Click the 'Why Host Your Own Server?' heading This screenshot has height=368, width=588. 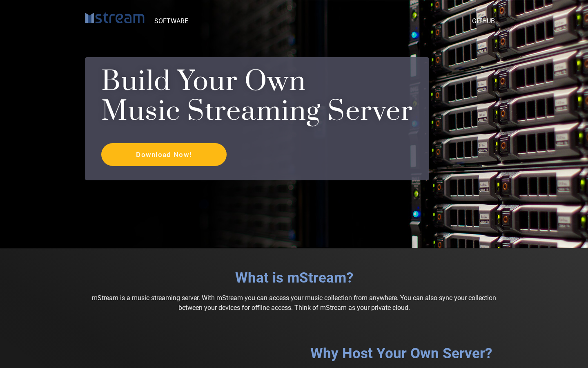tap(401, 353)
